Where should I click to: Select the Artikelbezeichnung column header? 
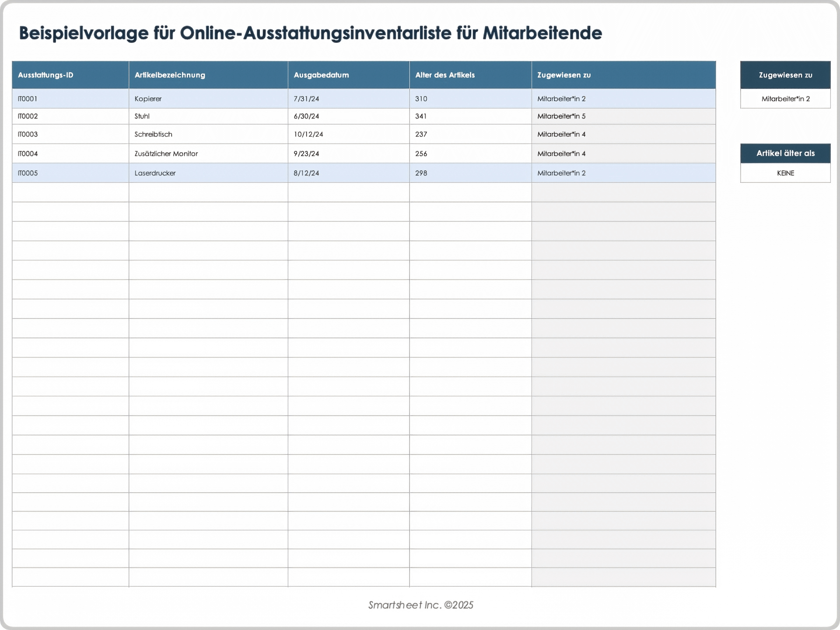(x=208, y=75)
